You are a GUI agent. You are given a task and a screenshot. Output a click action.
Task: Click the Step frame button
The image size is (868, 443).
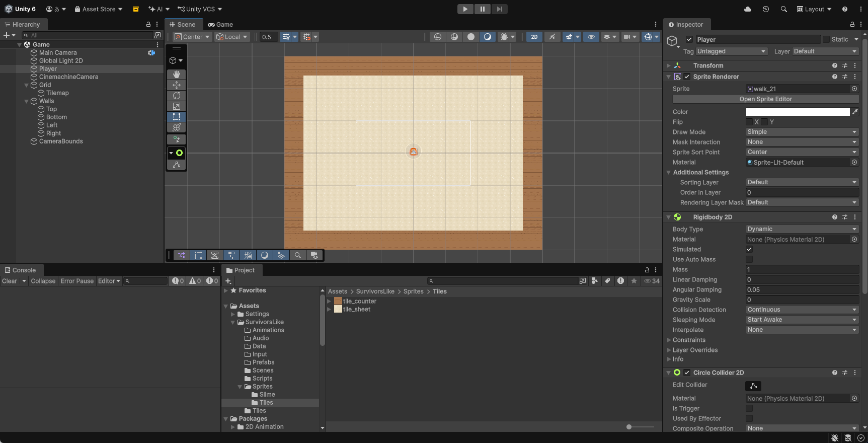499,9
